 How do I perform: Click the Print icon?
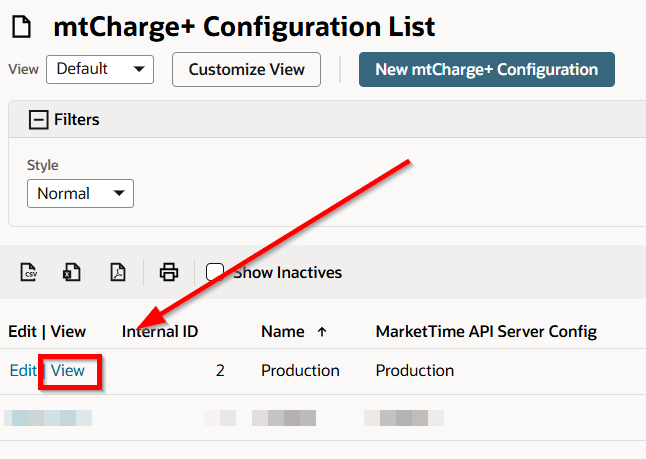click(169, 272)
